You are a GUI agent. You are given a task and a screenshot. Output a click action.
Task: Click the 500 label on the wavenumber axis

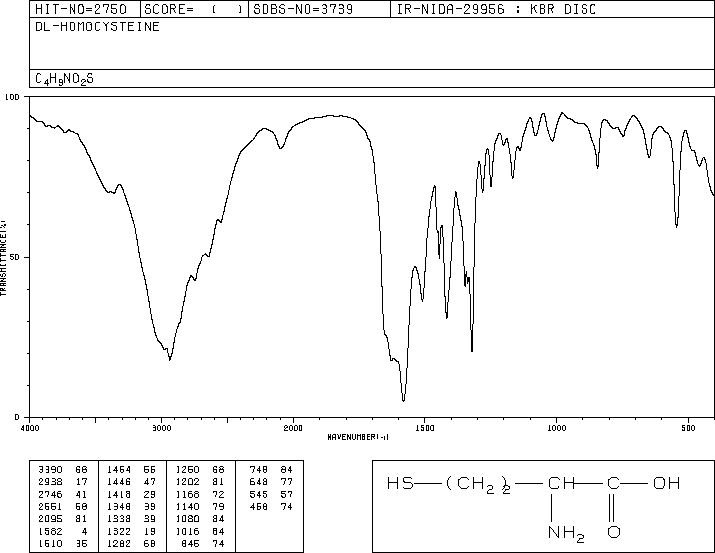coord(688,428)
